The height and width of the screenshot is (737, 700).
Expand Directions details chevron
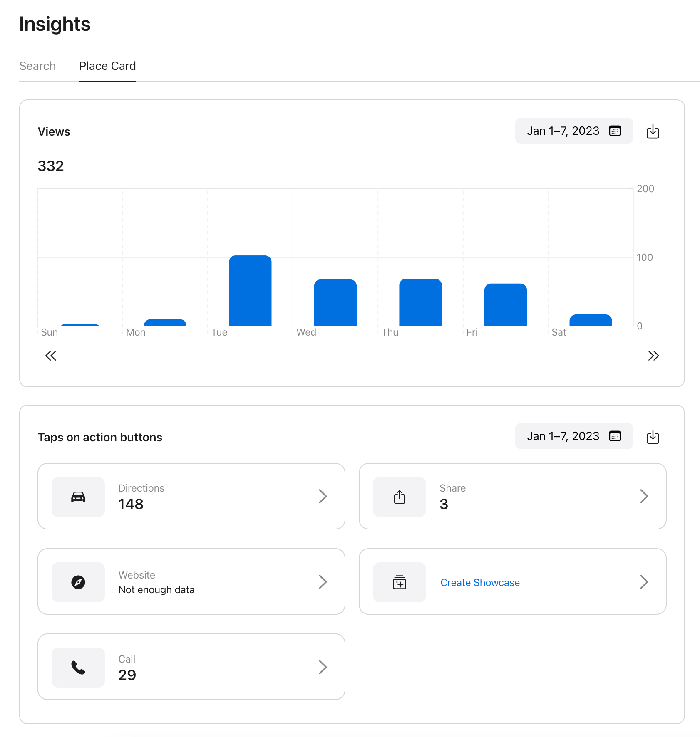[323, 496]
